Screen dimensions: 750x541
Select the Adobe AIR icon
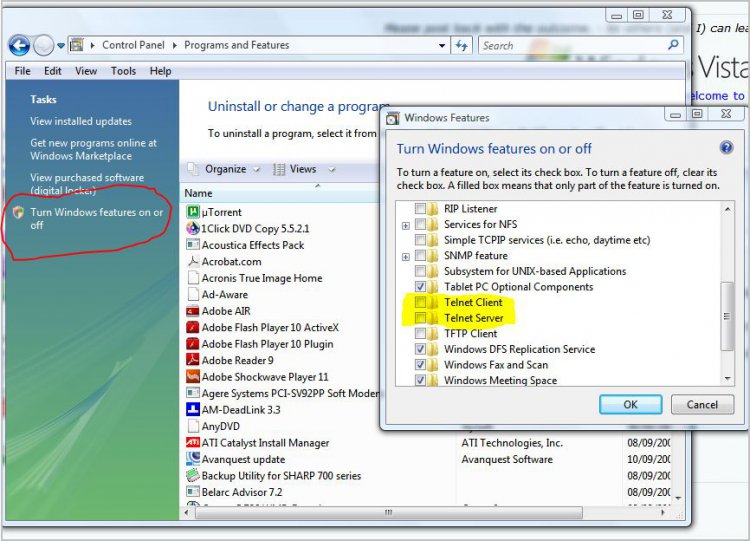[193, 311]
